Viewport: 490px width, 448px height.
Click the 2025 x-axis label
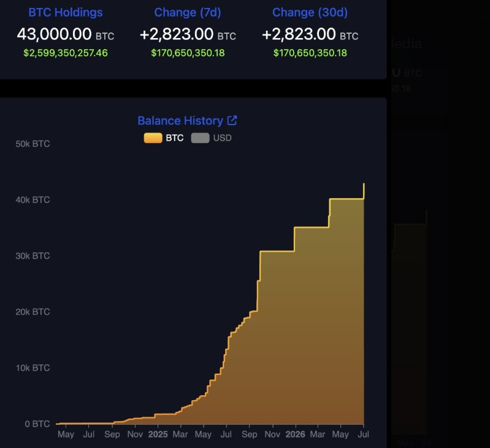158,434
